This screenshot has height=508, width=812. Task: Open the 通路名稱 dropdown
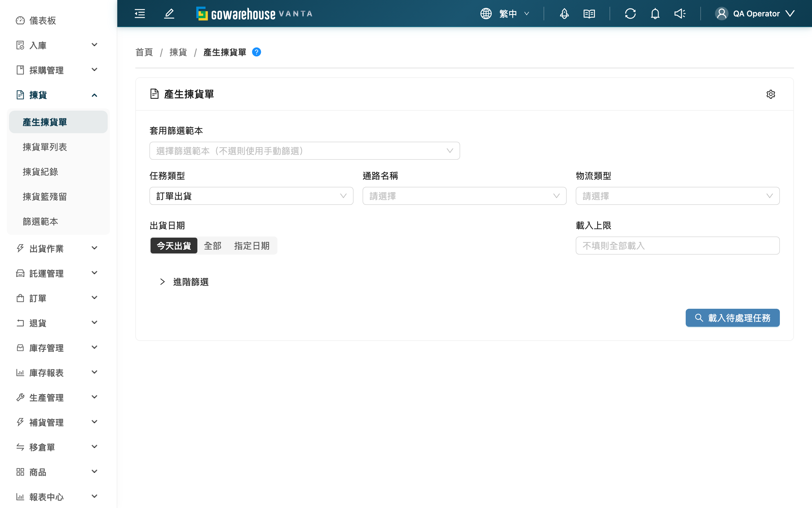point(464,196)
